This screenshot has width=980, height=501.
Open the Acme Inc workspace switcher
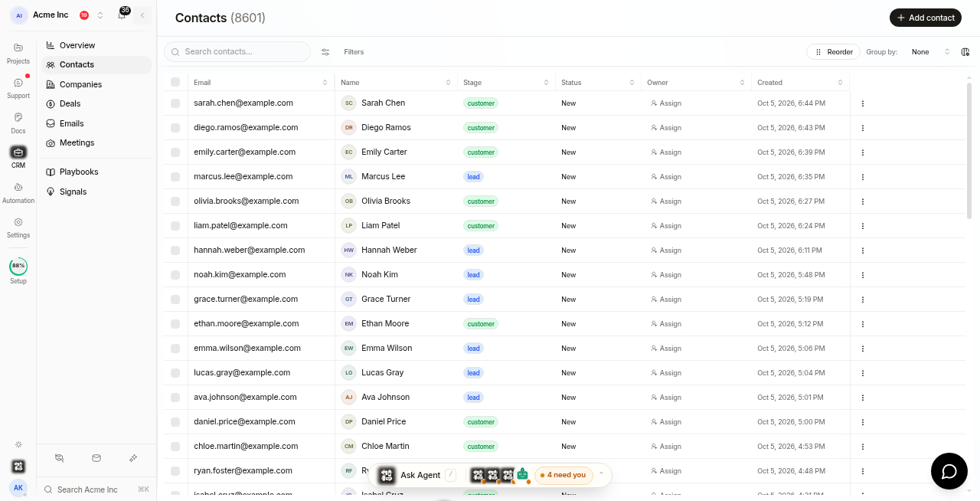[x=57, y=15]
